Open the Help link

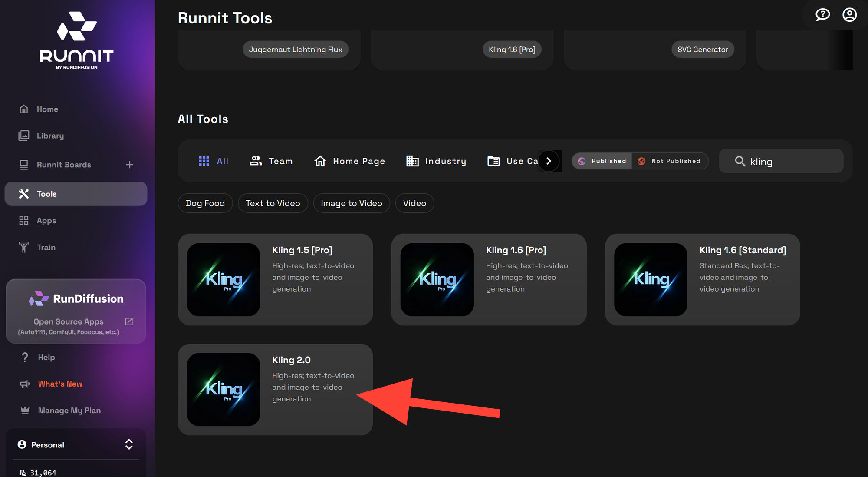(x=46, y=357)
